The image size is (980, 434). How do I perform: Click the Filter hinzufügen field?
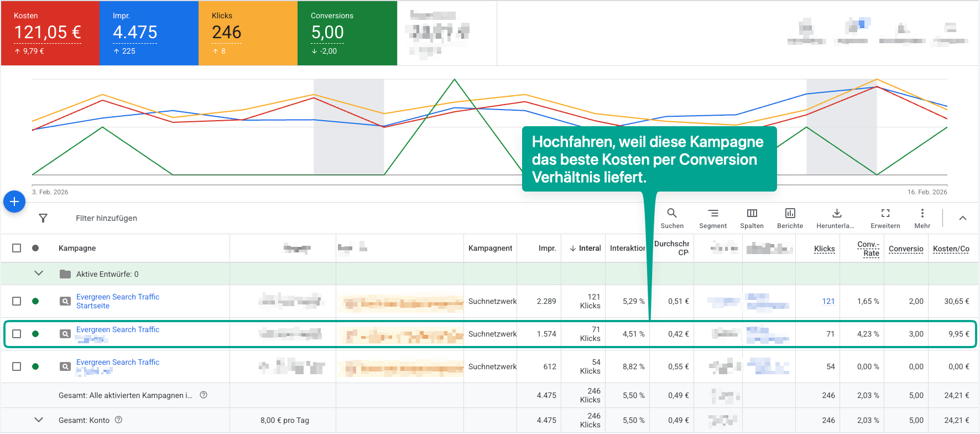(x=106, y=218)
